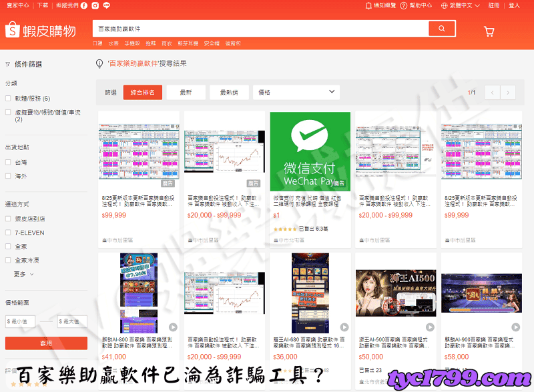The image size is (534, 392).
Task: Click suggested keyword 手機殼
Action: pos(132,43)
